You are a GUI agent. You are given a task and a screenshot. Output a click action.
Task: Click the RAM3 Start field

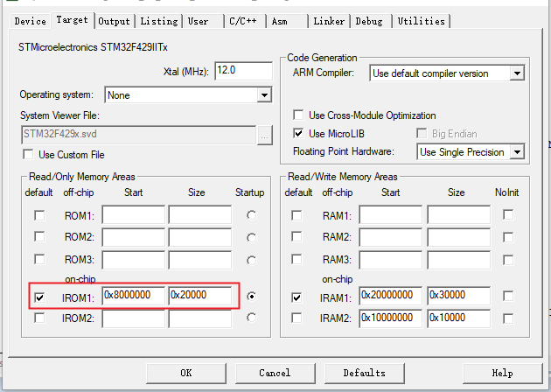[x=390, y=260]
